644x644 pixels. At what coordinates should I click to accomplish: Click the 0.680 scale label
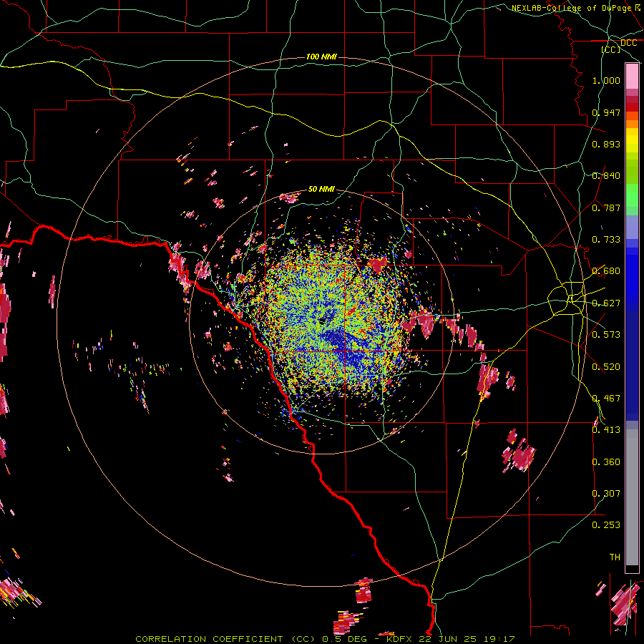pos(606,271)
